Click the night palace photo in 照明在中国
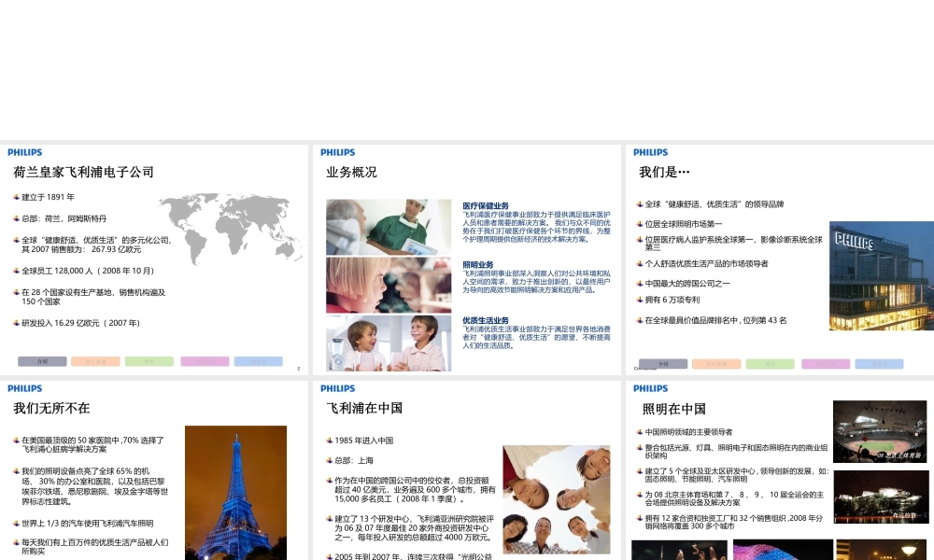934x560 pixels. (x=881, y=497)
